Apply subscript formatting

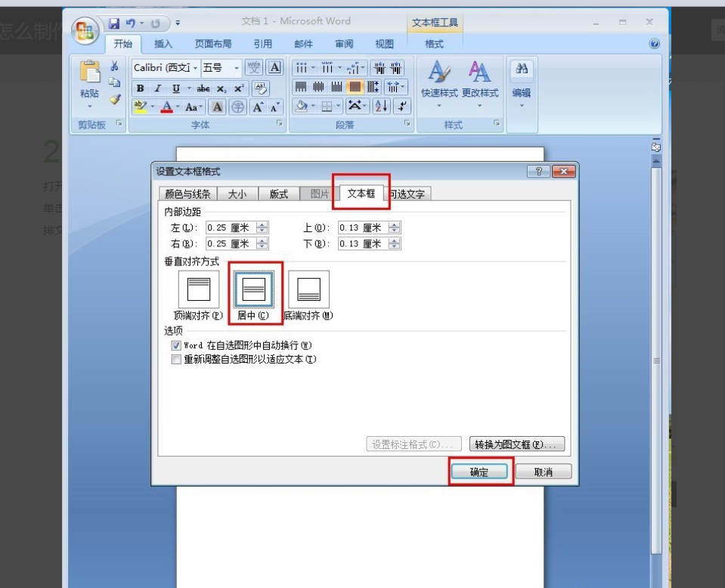tap(222, 88)
